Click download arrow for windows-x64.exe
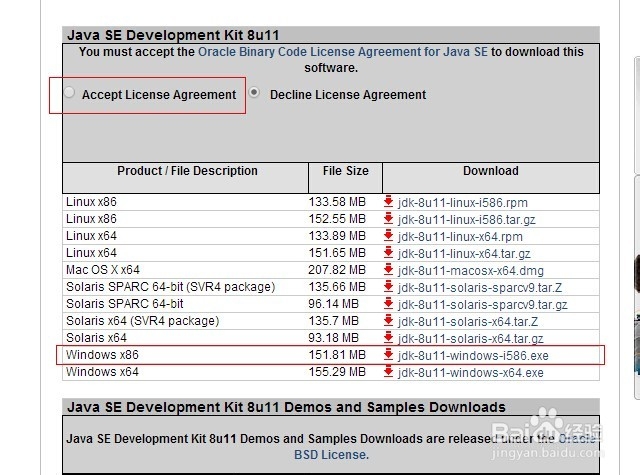The width and height of the screenshot is (640, 475). 389,372
